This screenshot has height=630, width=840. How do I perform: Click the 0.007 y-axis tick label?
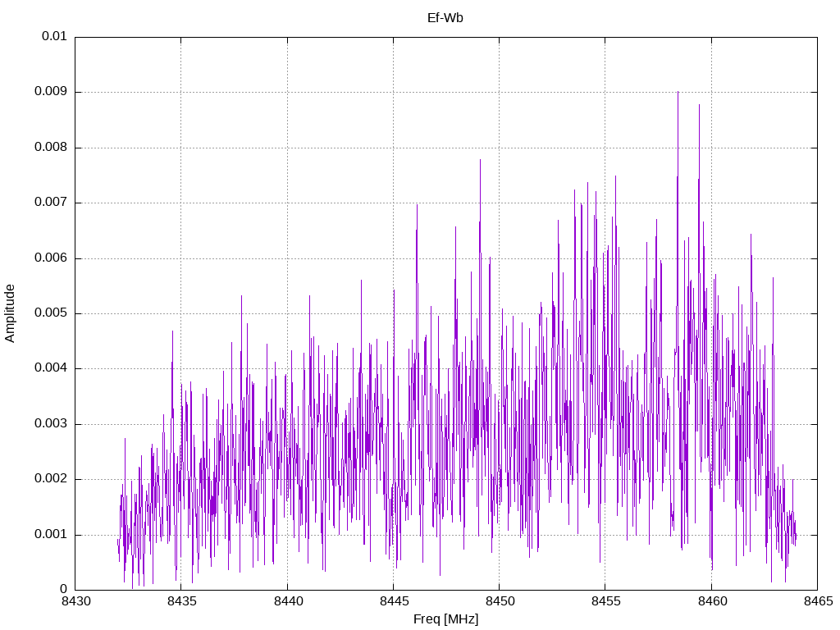(x=51, y=202)
